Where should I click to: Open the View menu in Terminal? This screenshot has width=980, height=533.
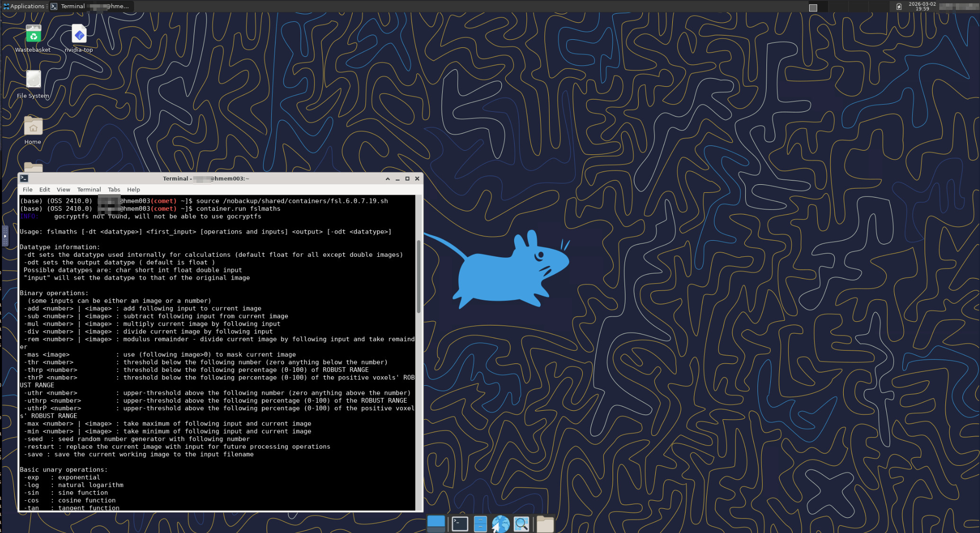pos(63,190)
